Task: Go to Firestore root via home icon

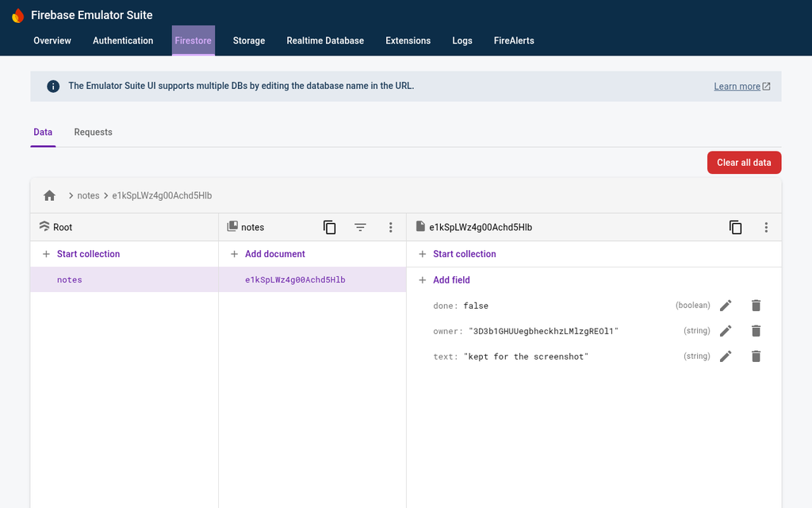Action: [x=49, y=195]
